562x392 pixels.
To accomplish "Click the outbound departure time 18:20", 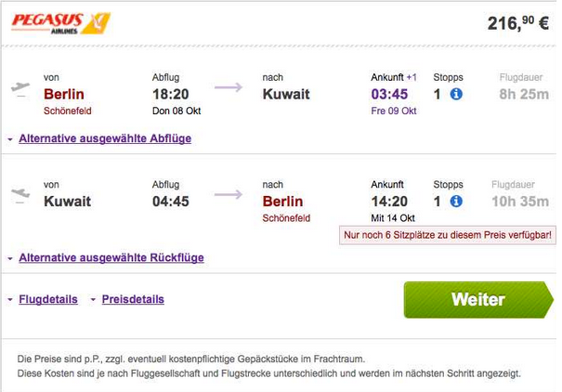I will [171, 94].
